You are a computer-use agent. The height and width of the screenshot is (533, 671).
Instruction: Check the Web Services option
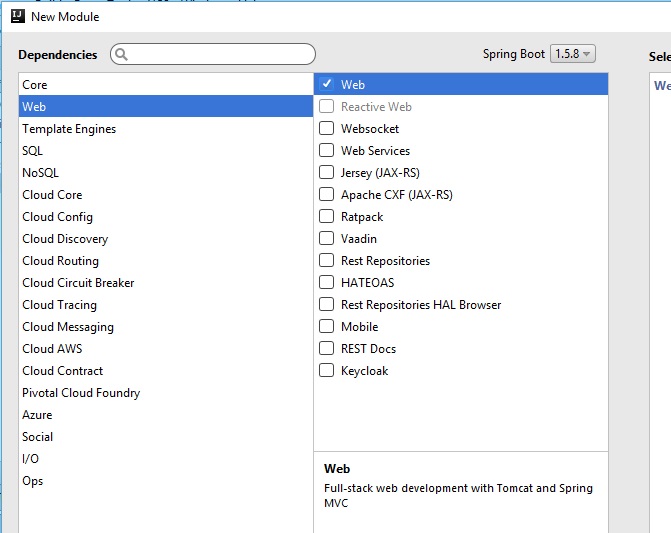327,150
